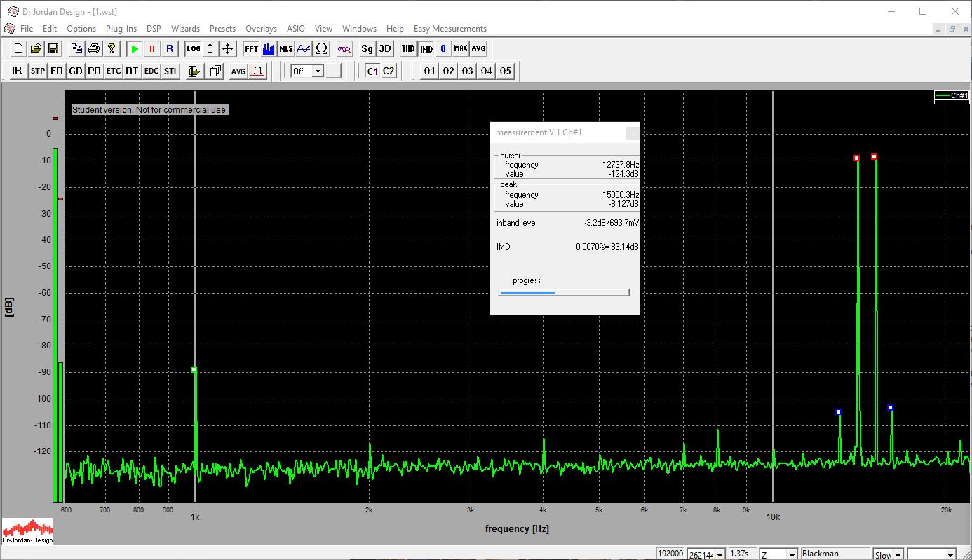Open the Easy Measurements menu
Image resolution: width=972 pixels, height=560 pixels.
[x=450, y=29]
